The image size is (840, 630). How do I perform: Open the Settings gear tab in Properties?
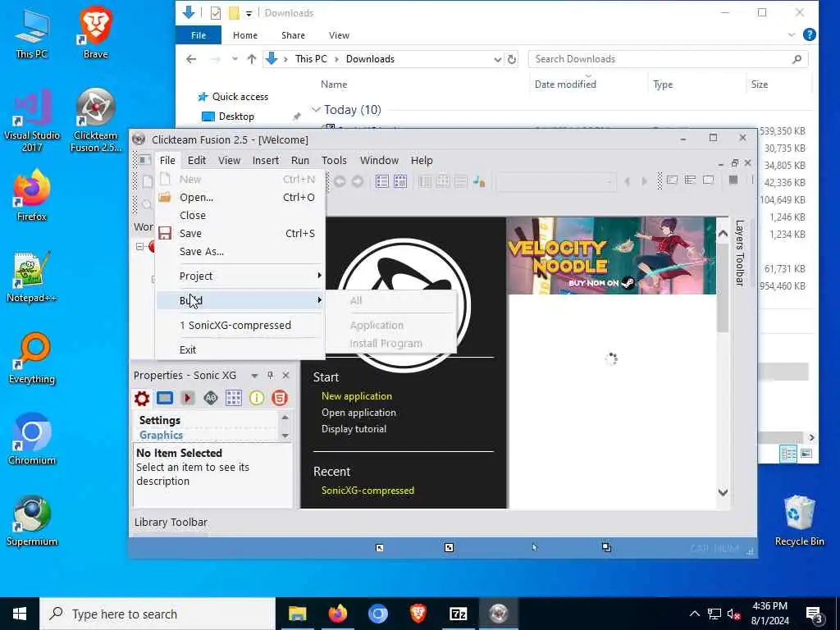[x=142, y=398]
